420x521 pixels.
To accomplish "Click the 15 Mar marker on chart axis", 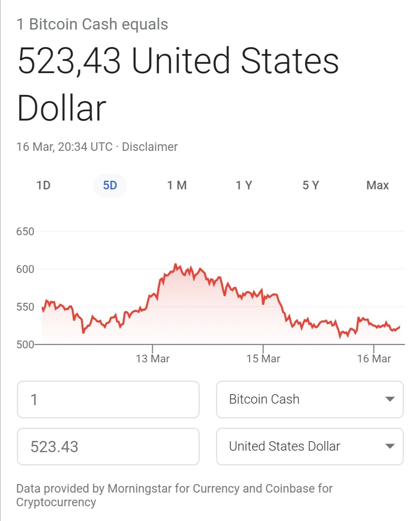I will (x=263, y=358).
